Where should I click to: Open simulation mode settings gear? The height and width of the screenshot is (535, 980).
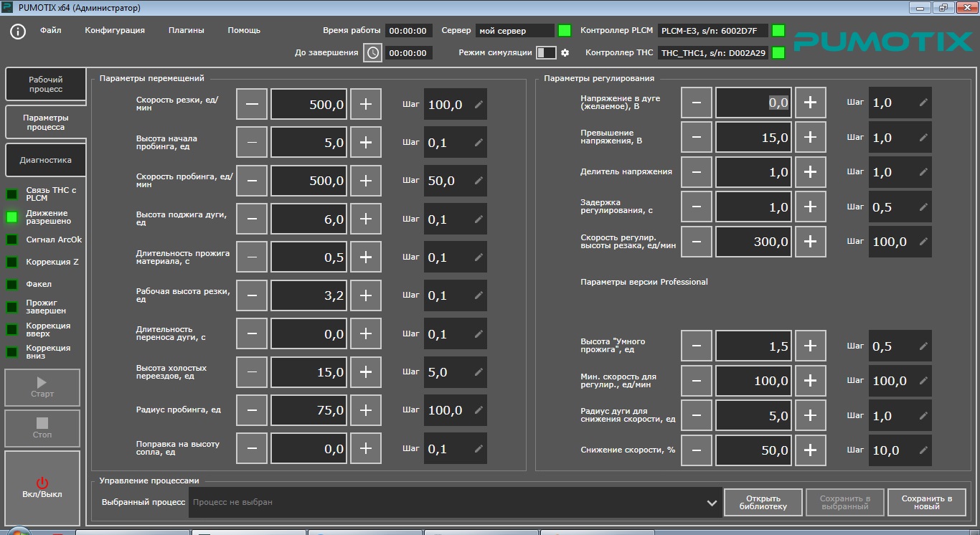tap(565, 52)
